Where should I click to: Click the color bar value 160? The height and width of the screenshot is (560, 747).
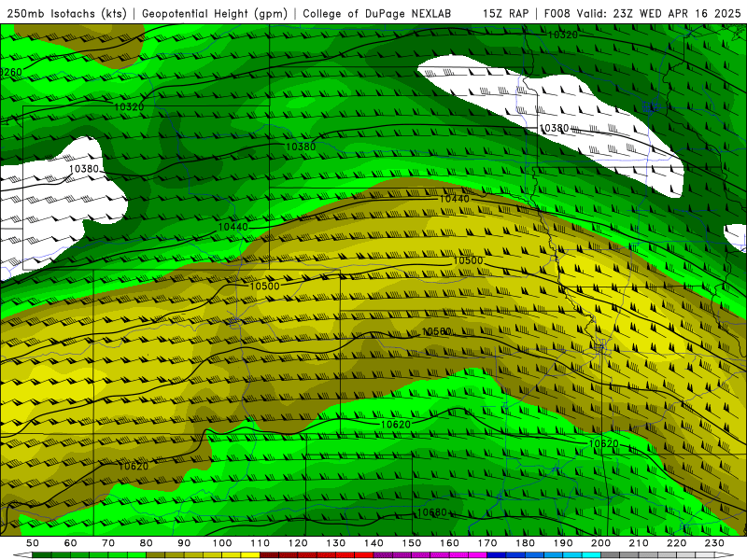(449, 543)
